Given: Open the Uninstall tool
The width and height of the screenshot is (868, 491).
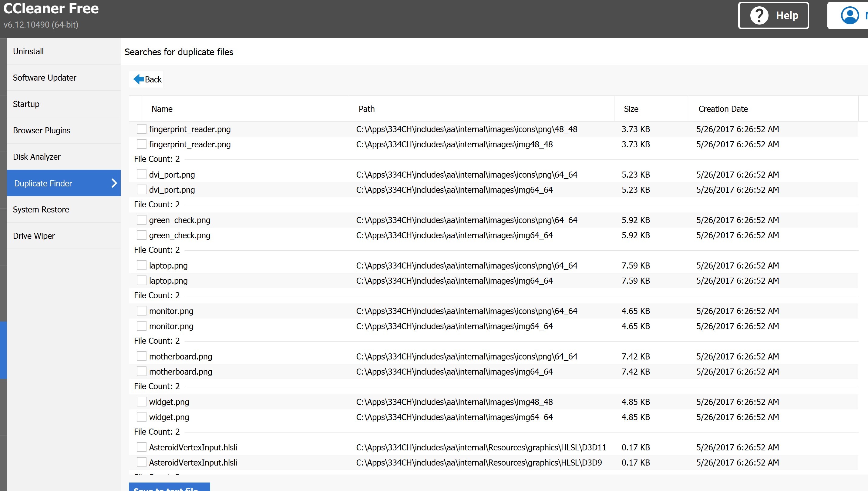Looking at the screenshot, I should tap(64, 51).
